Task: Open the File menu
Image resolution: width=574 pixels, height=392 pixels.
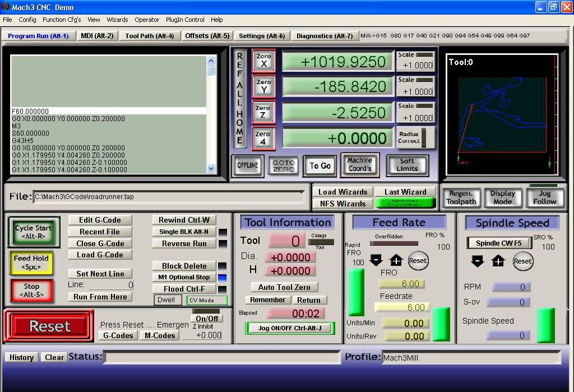Action: pyautogui.click(x=7, y=20)
